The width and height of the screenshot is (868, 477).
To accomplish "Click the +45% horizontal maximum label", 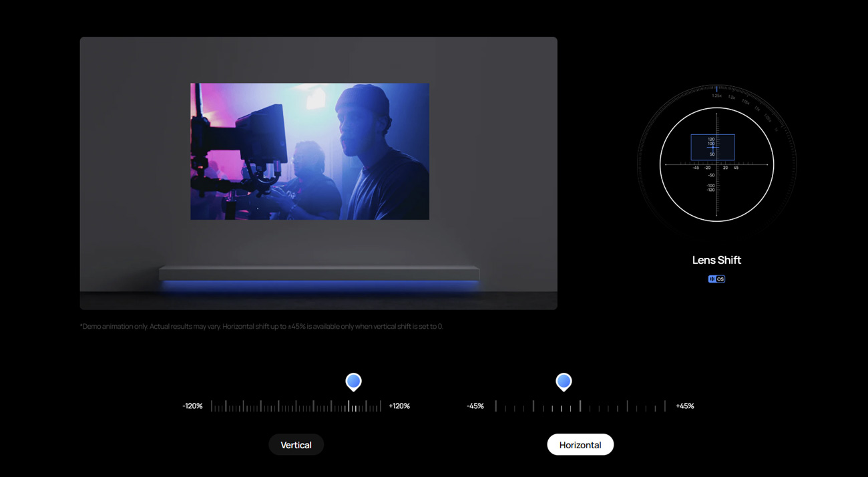I will tap(684, 406).
